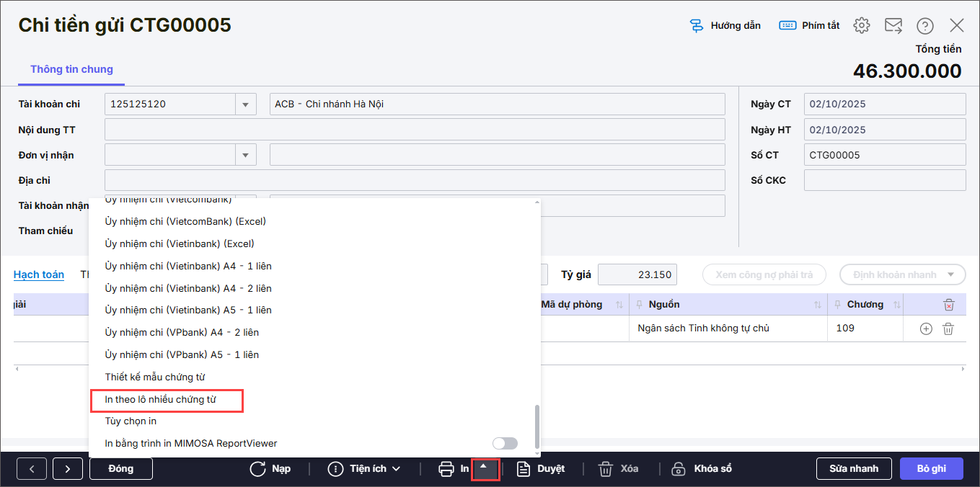The image size is (980, 487).
Task: Choose Tùy chọn in menu item
Action: 131,421
